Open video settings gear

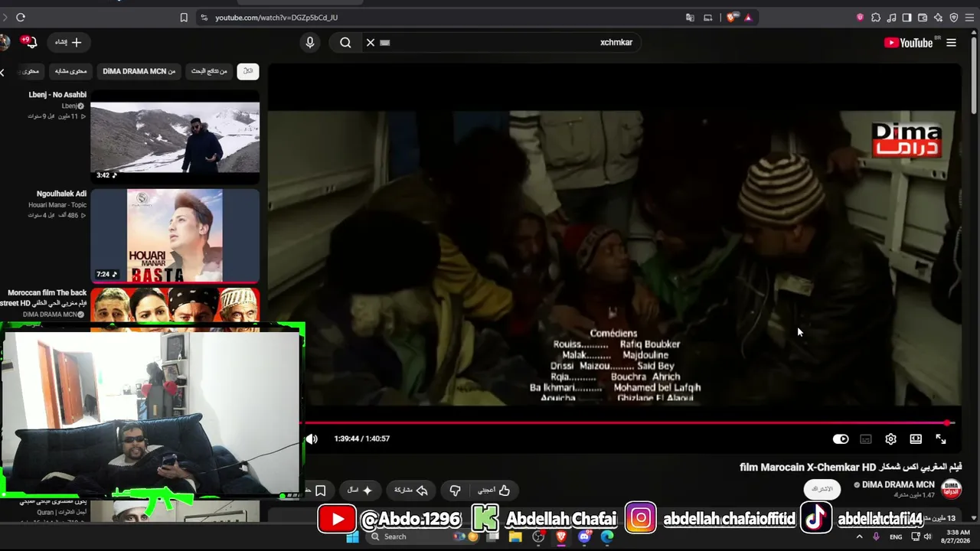pyautogui.click(x=890, y=439)
